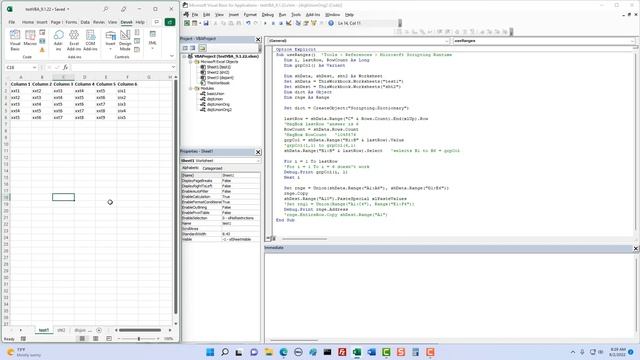This screenshot has width=640, height=360.
Task: Switch to the Excel Home tab
Action: point(28,22)
